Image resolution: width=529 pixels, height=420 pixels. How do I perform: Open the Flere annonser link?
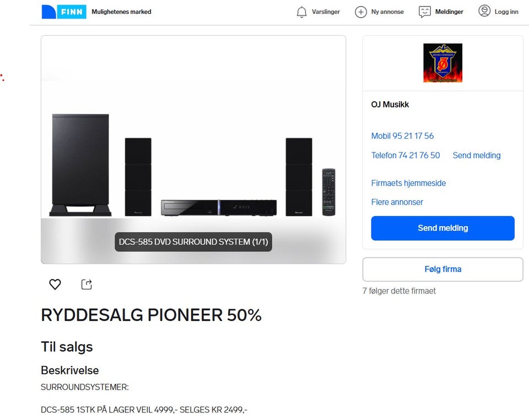coord(397,202)
